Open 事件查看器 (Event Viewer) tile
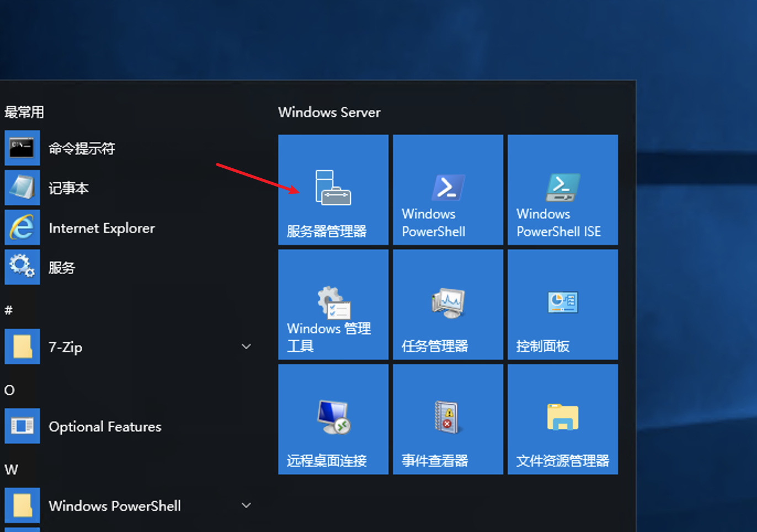This screenshot has height=532, width=757. point(447,419)
